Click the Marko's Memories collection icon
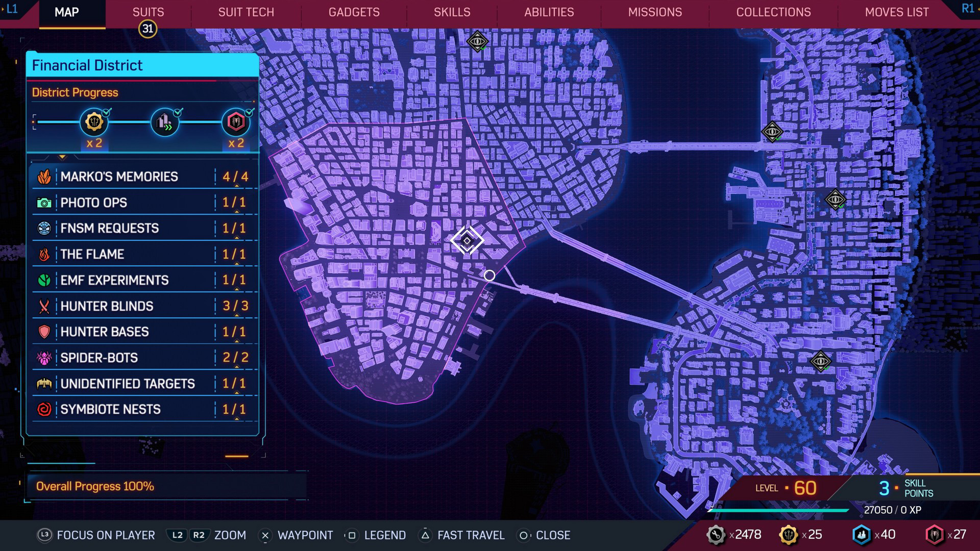This screenshot has width=980, height=551. tap(44, 176)
